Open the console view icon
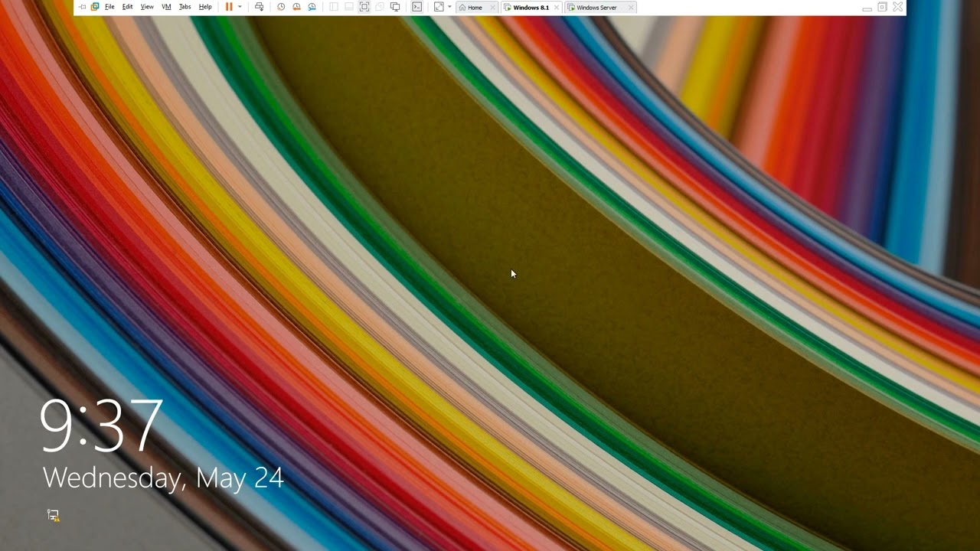This screenshot has width=980, height=551. pos(416,7)
